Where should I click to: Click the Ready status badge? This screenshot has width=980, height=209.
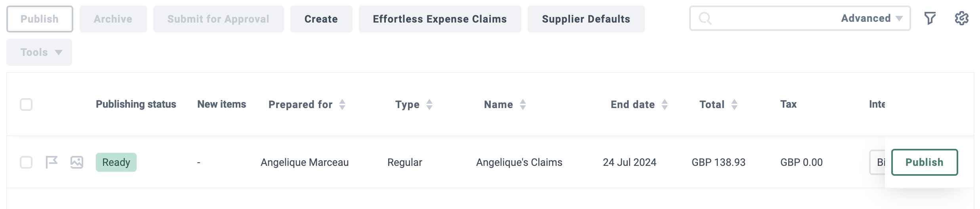pyautogui.click(x=116, y=162)
